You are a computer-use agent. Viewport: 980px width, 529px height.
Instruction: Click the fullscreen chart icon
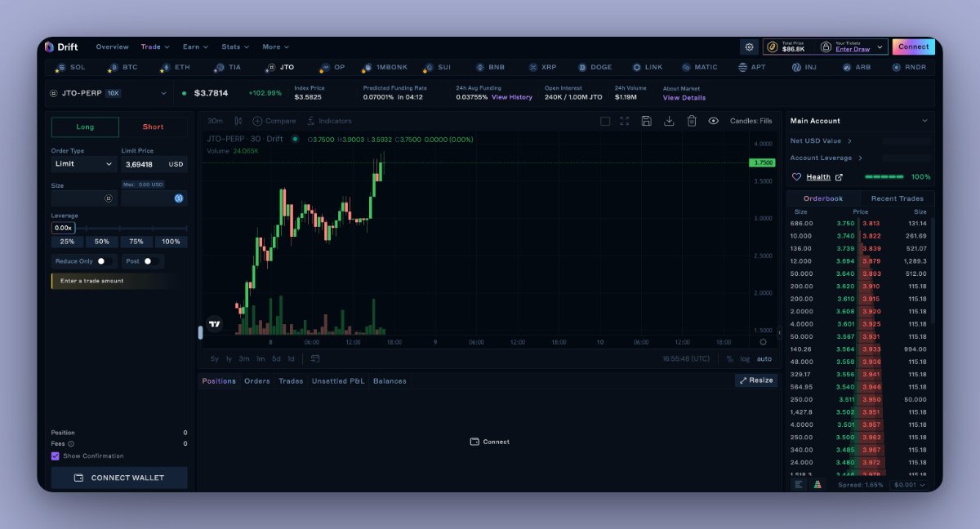coord(625,121)
